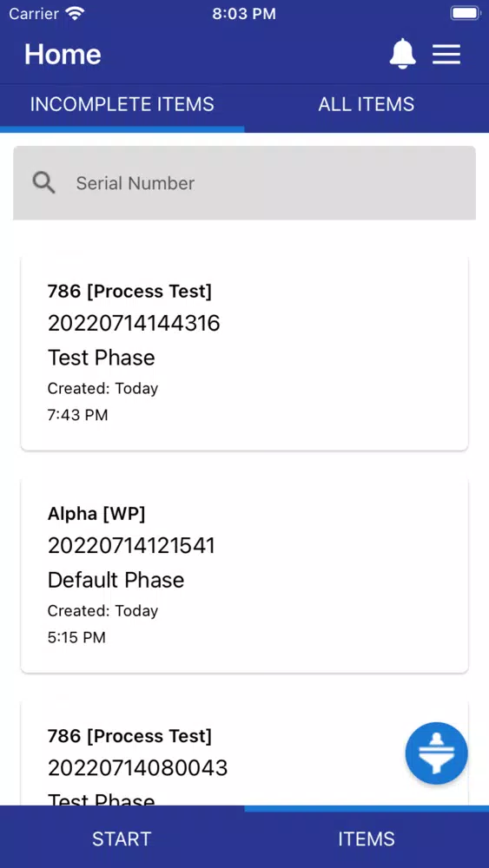Focus the Serial Number search field

pos(244,182)
